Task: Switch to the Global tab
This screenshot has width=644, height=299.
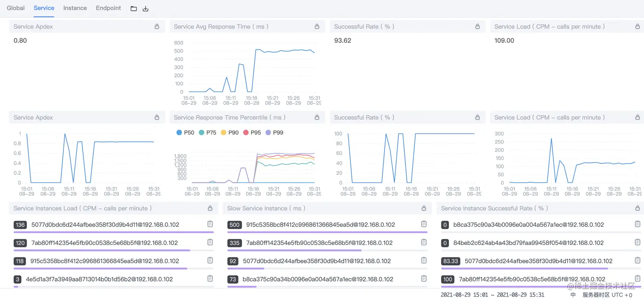Action: point(16,8)
